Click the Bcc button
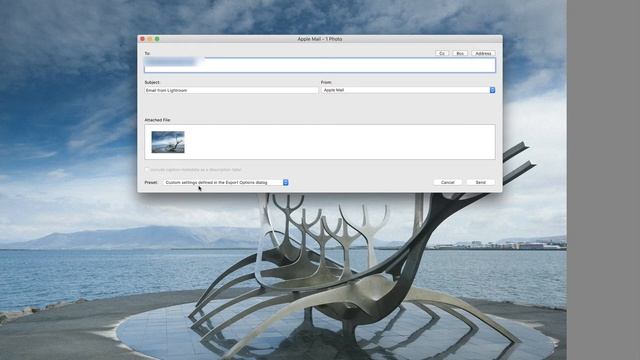 [x=460, y=53]
